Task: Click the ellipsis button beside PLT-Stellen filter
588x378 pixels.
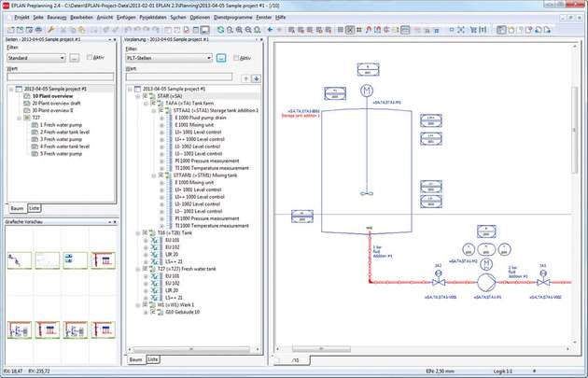Action: pyautogui.click(x=221, y=58)
